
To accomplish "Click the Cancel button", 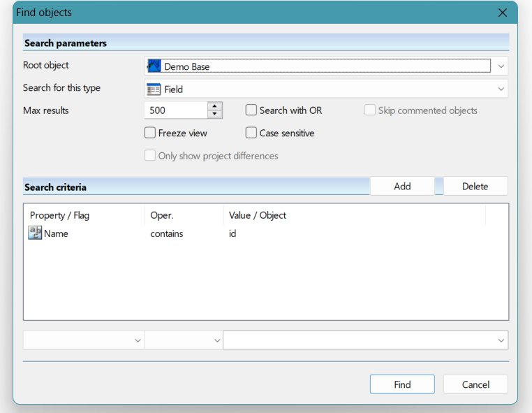I will 475,384.
